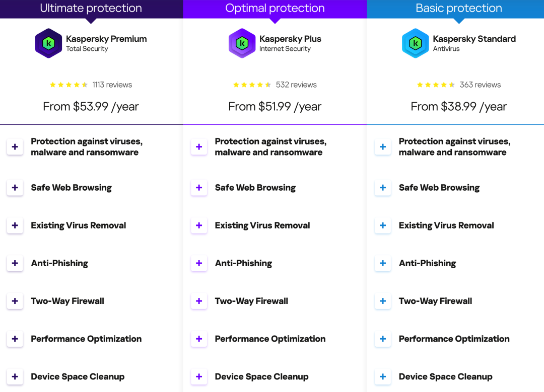Screen dimensions: 544x392
Task: Expand Performance Optimization in Kaspersky Plus column
Action: 199,339
